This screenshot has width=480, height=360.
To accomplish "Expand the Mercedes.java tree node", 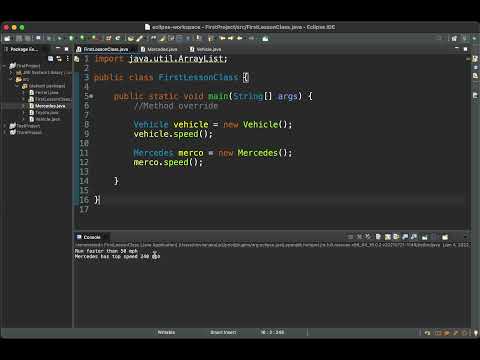I will click(x=23, y=106).
